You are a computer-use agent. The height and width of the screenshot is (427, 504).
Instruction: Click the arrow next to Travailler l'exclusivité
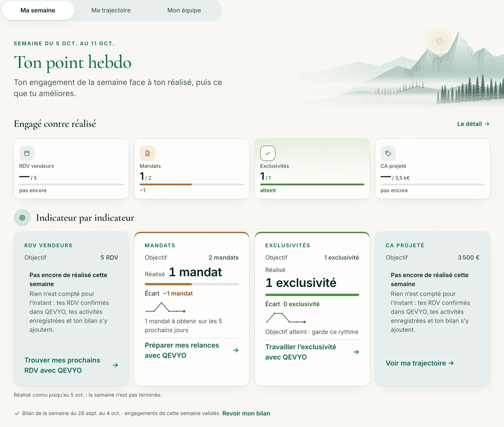tap(356, 352)
